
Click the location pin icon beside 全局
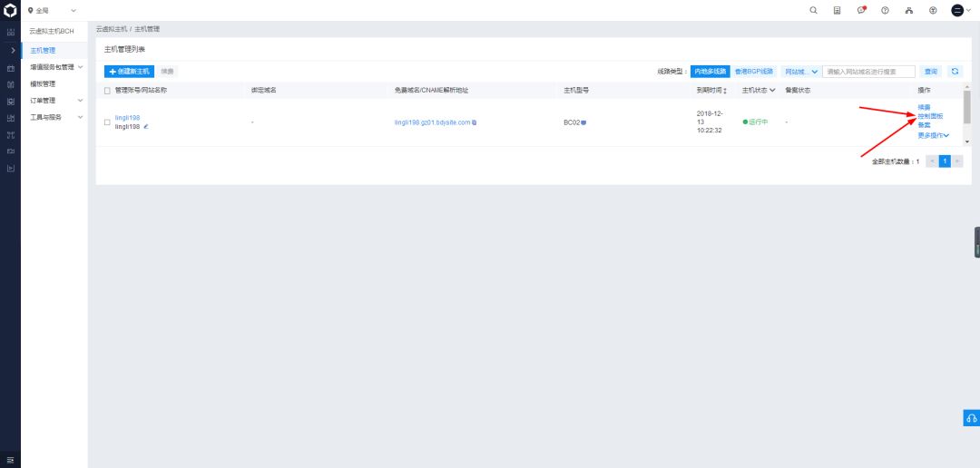tap(31, 11)
